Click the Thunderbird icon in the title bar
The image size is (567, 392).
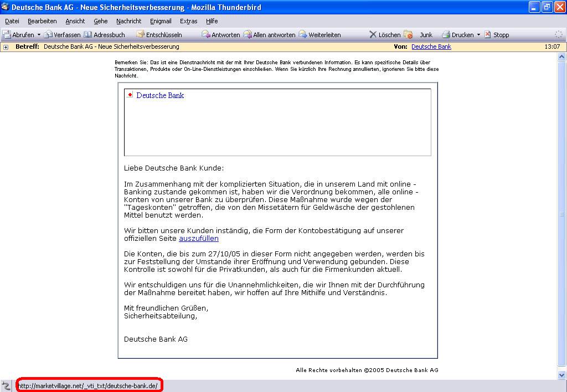5,7
